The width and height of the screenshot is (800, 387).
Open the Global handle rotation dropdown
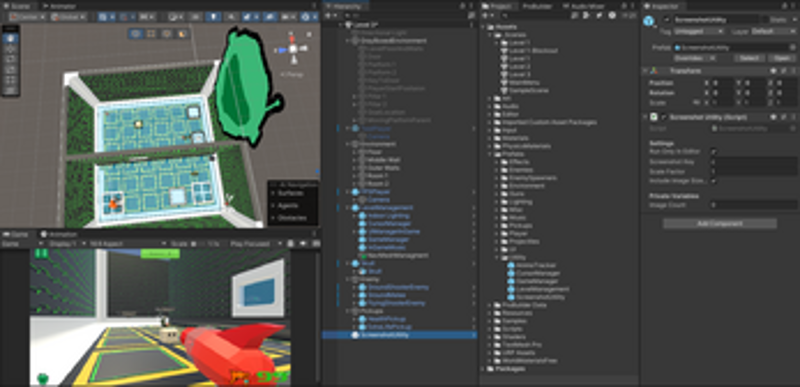pos(70,17)
